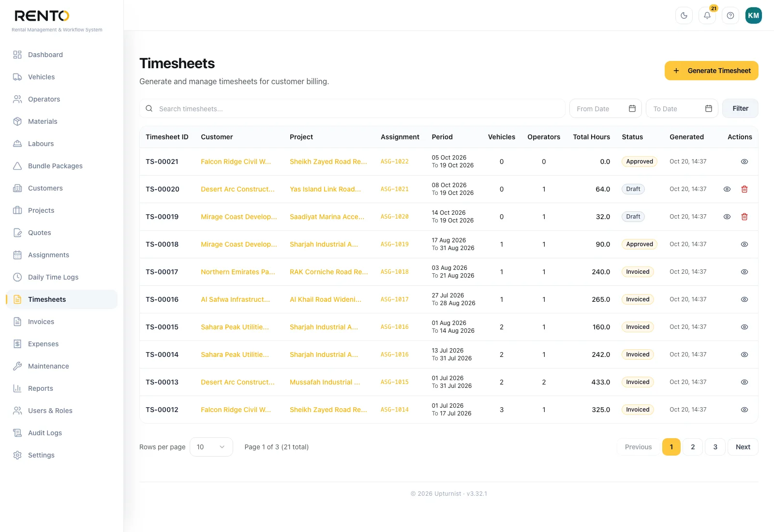Go to page 3
This screenshot has width=774, height=532.
pos(715,447)
